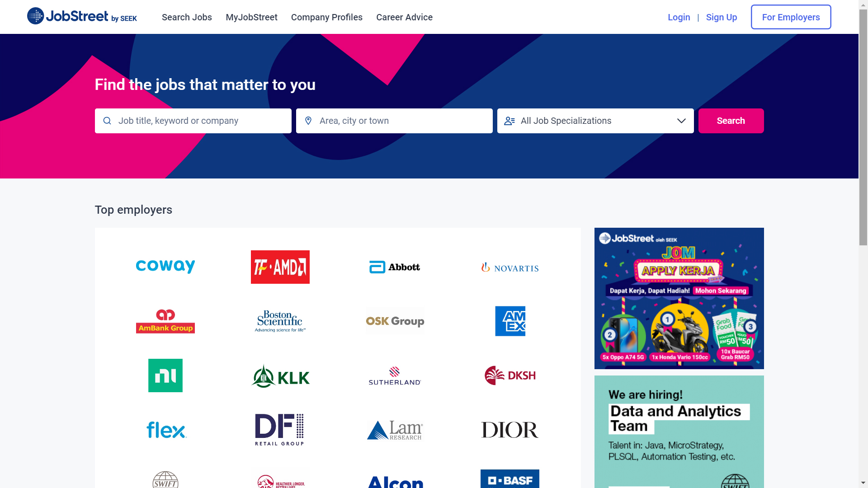Click the 'Find the jobs that matter' headline
The width and height of the screenshot is (868, 488).
pos(205,84)
